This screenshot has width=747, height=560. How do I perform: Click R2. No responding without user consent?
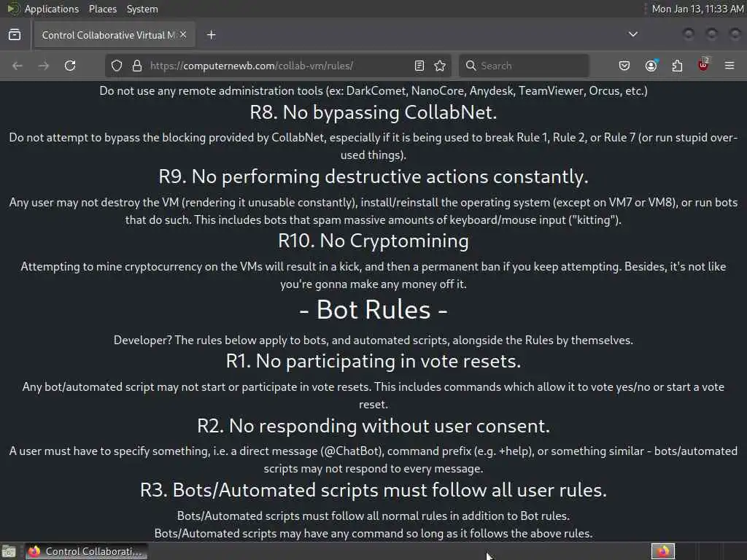(x=373, y=426)
